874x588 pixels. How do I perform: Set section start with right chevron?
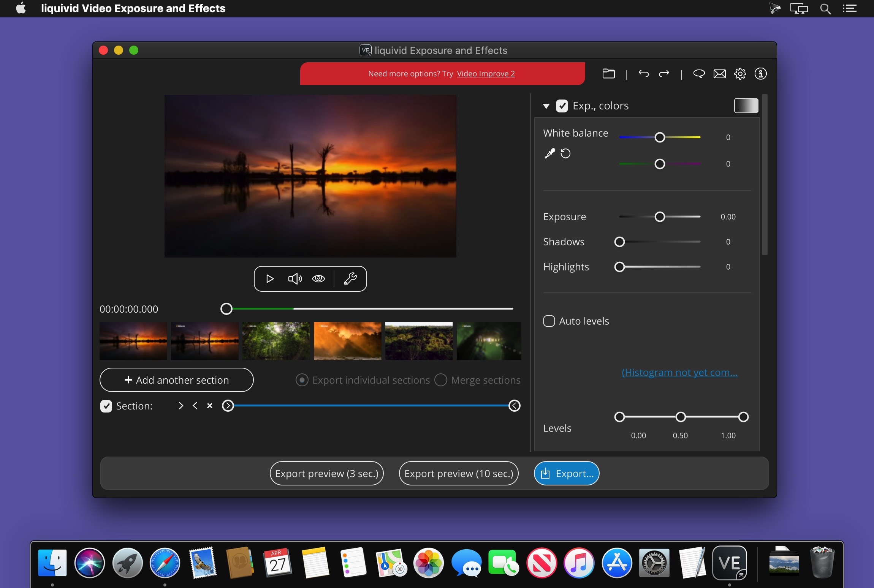pos(181,406)
